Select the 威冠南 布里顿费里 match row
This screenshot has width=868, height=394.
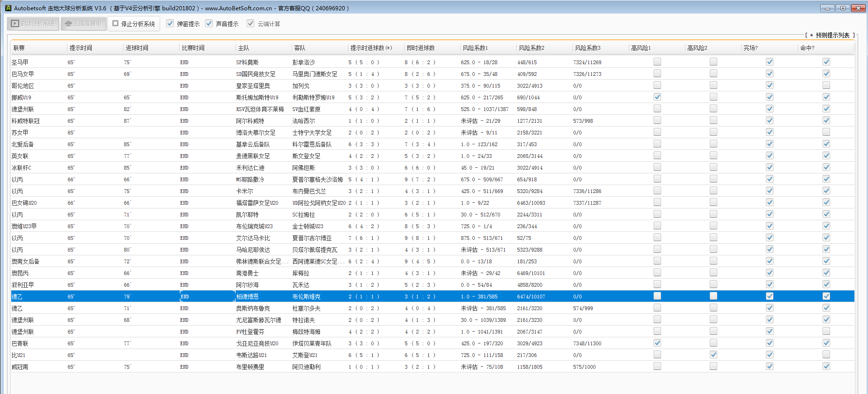point(250,367)
